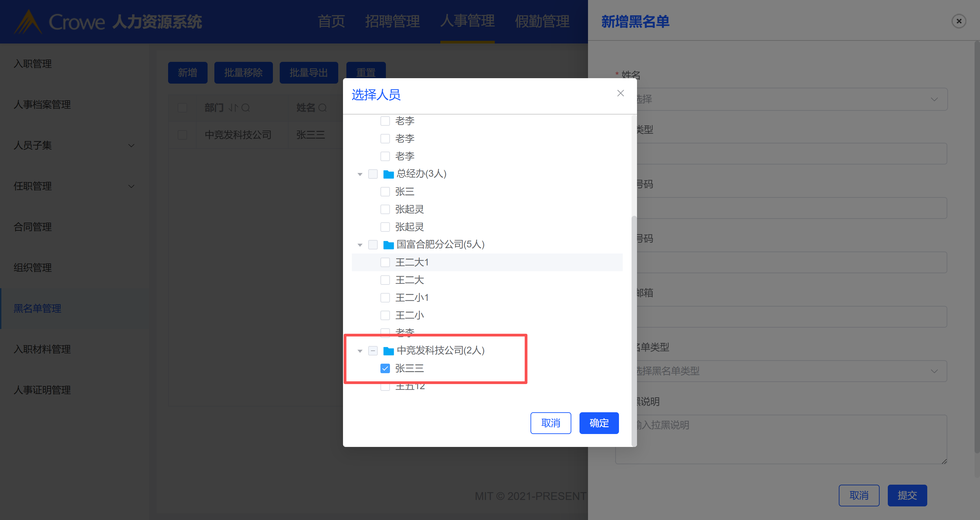
Task: Click the sort icon beside 部门 column
Action: pos(233,108)
